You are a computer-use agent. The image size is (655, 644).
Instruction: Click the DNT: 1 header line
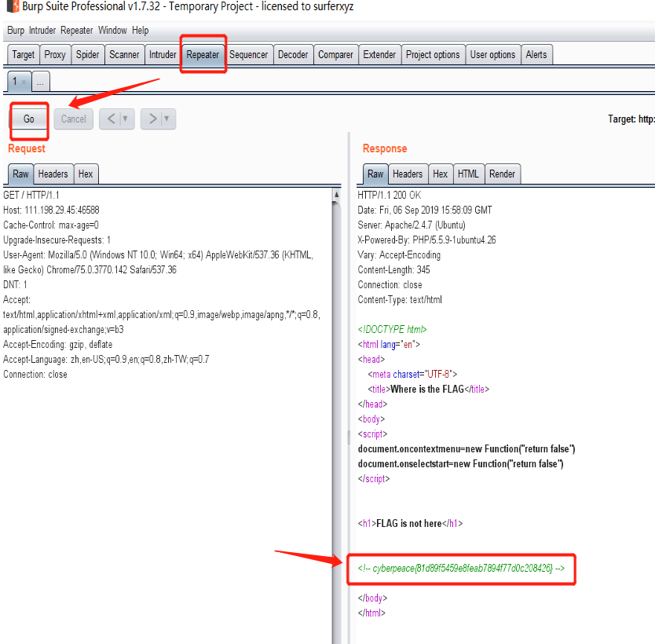click(15, 285)
